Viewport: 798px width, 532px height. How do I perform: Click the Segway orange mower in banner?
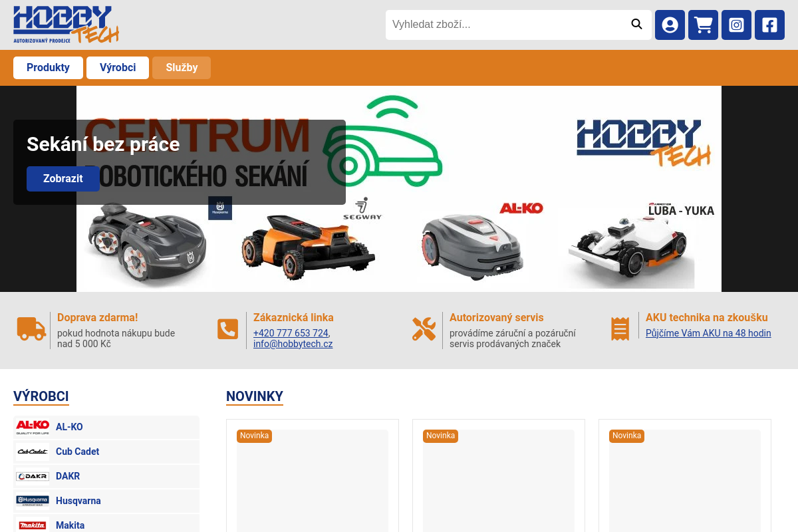(x=308, y=246)
